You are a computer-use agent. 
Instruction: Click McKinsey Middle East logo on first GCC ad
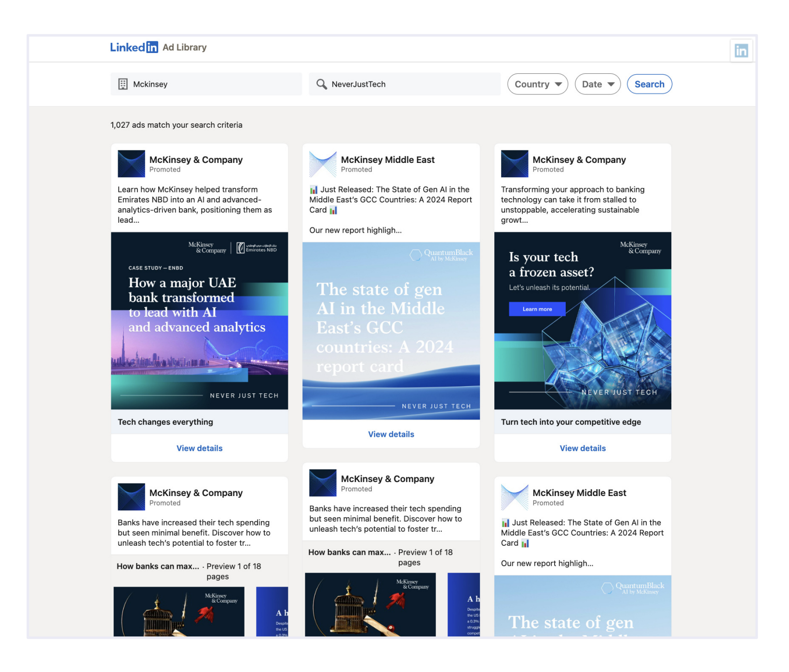coord(323,163)
